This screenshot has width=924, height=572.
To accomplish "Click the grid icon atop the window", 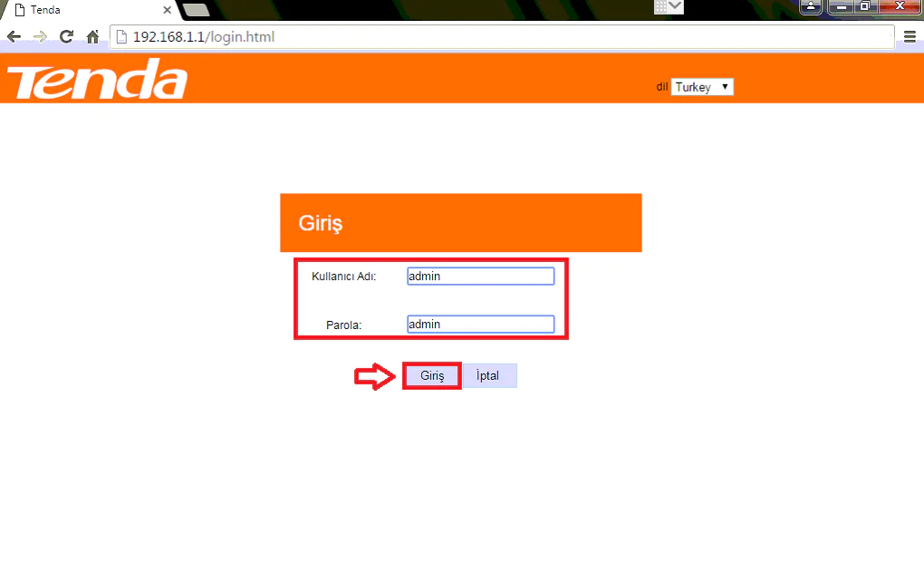I will point(660,6).
